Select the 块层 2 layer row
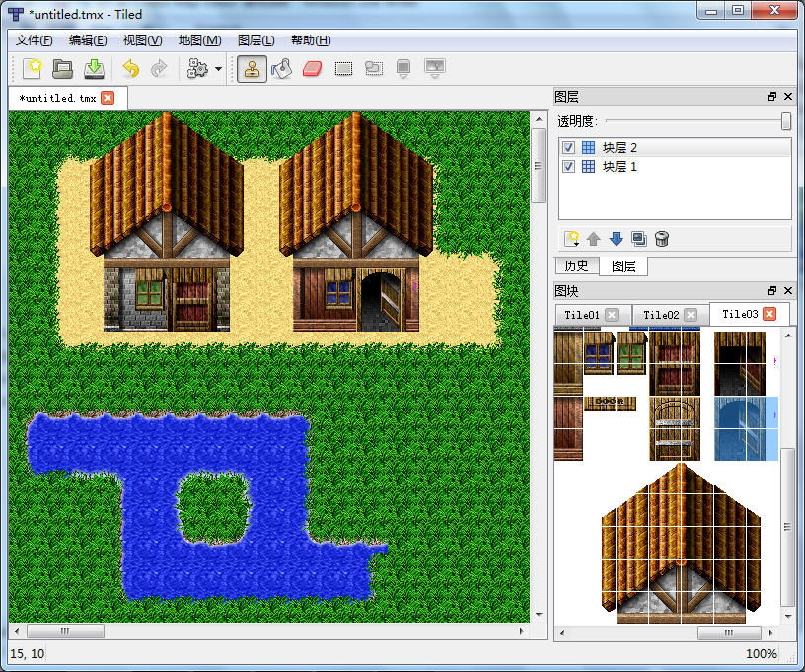The image size is (805, 672). click(x=675, y=148)
